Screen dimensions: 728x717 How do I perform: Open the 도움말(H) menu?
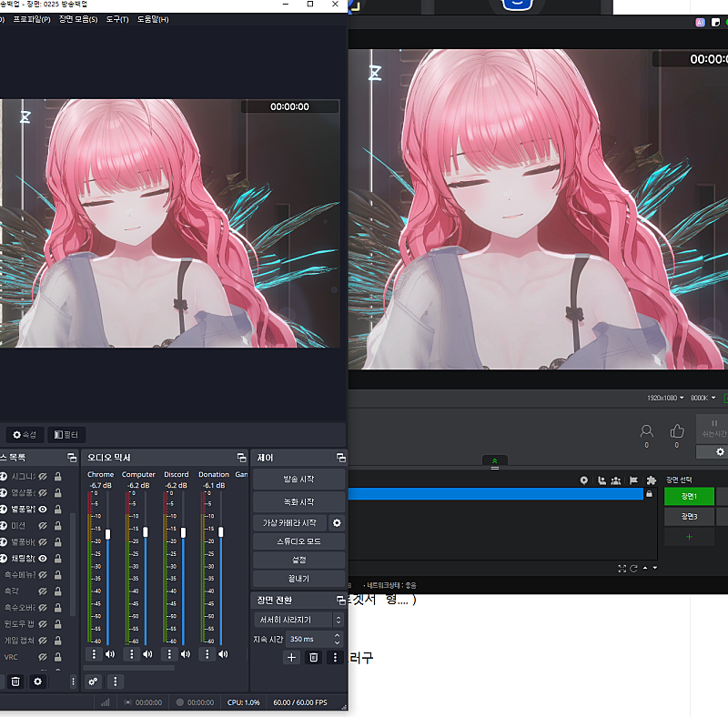pos(153,19)
